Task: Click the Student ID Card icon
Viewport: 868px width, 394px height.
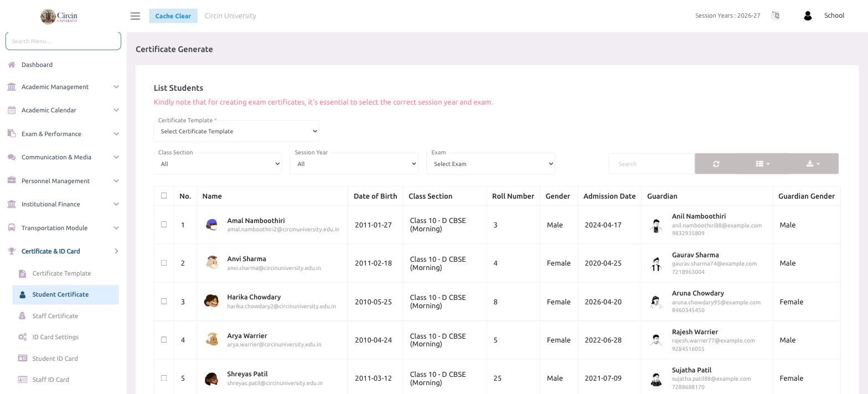Action: pos(22,358)
